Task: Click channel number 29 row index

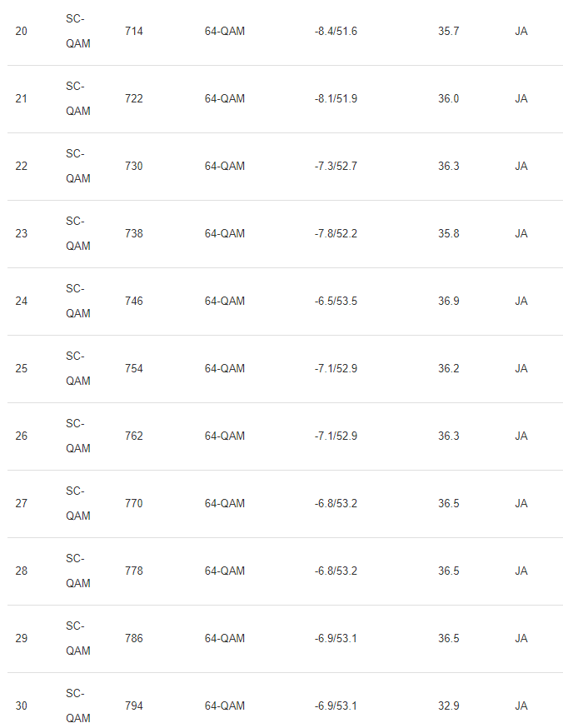Action: coord(21,638)
